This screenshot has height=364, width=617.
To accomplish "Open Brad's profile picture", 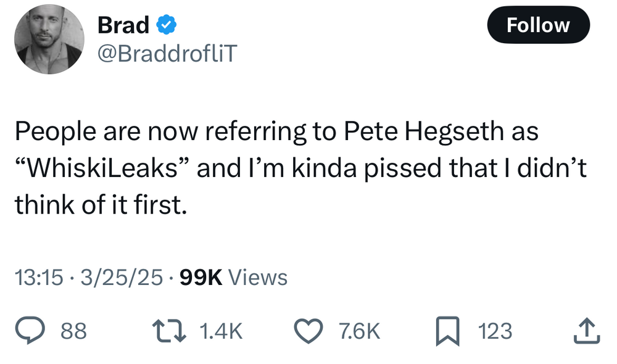I will point(49,41).
